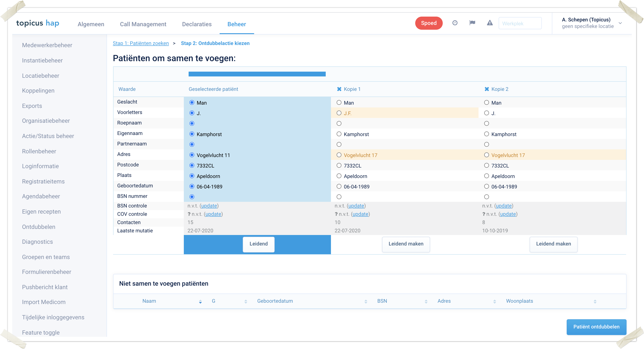Expand the A. Schepen user menu
Viewport: 644px width, 349px height.
pos(620,23)
